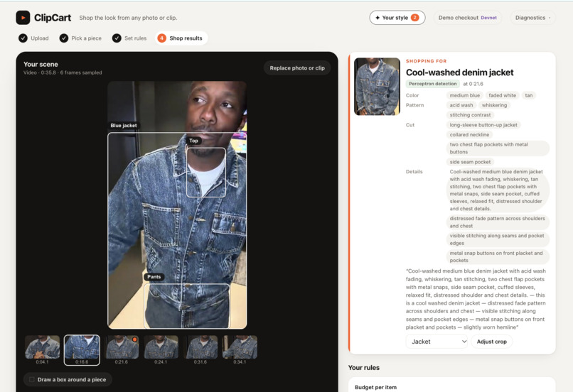Select the Top detection label
The width and height of the screenshot is (573, 392).
point(193,141)
